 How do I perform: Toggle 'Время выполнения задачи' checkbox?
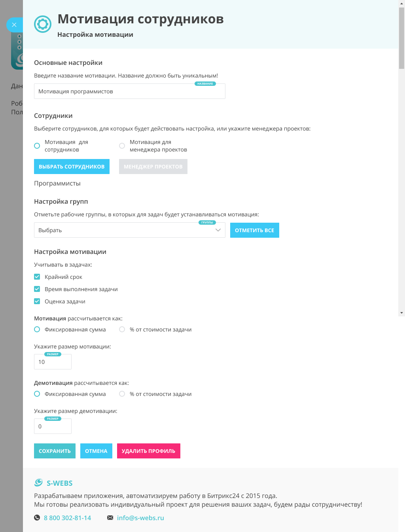(37, 289)
